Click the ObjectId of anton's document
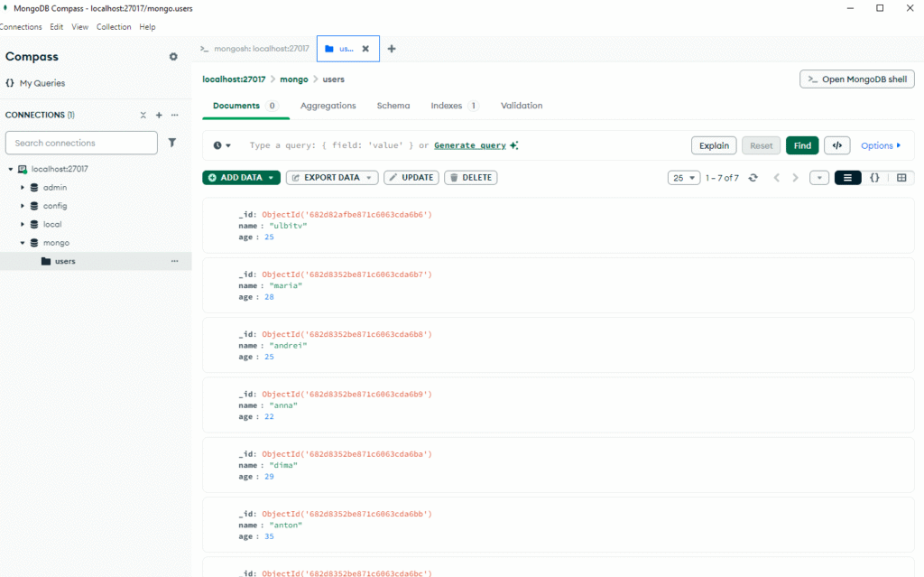924x577 pixels. pyautogui.click(x=347, y=514)
